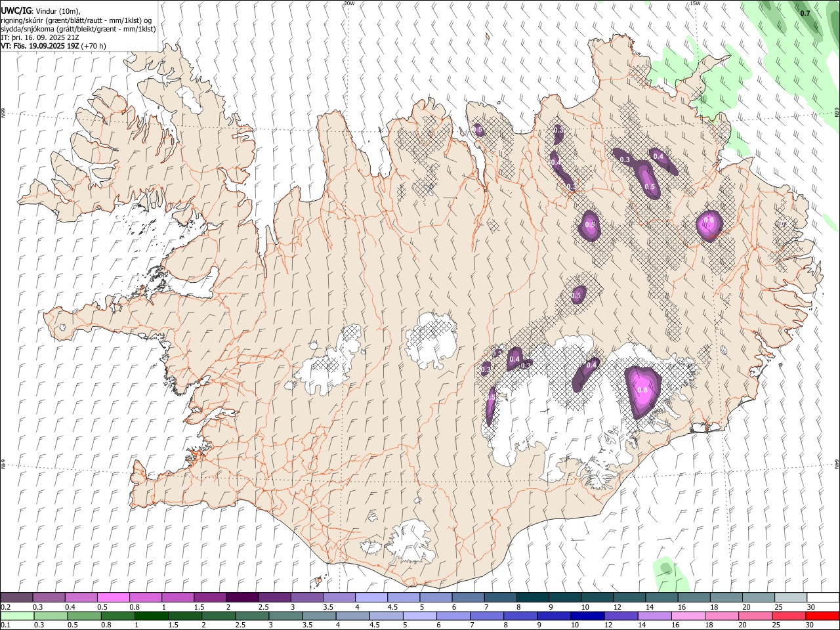This screenshot has height=630, width=840.
Task: Select the IT initialization time line
Action: (x=41, y=37)
